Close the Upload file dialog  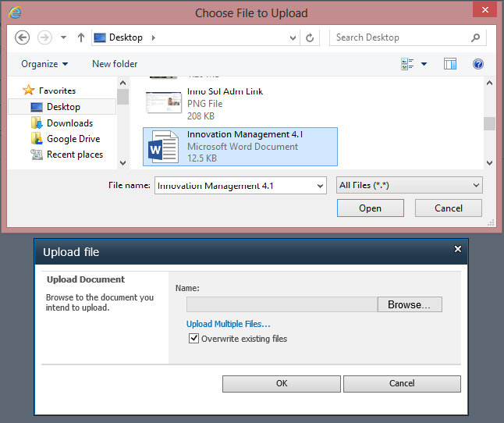pos(458,249)
